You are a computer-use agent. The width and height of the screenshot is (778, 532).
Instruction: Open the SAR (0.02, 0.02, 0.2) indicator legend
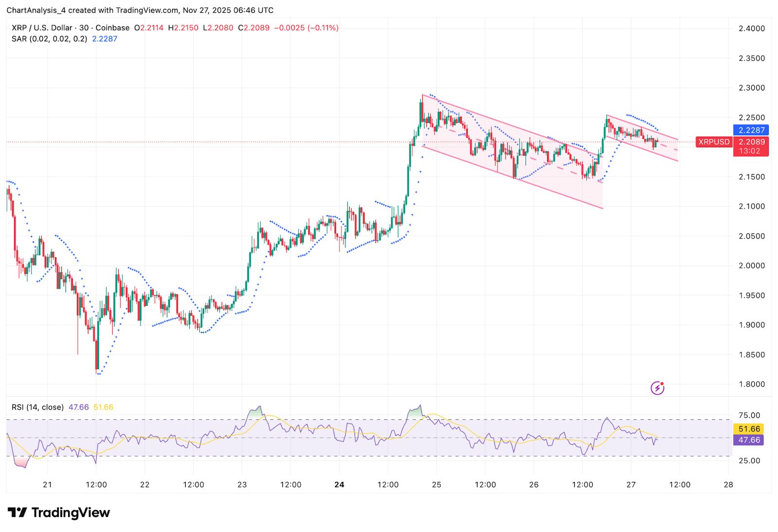[49, 39]
